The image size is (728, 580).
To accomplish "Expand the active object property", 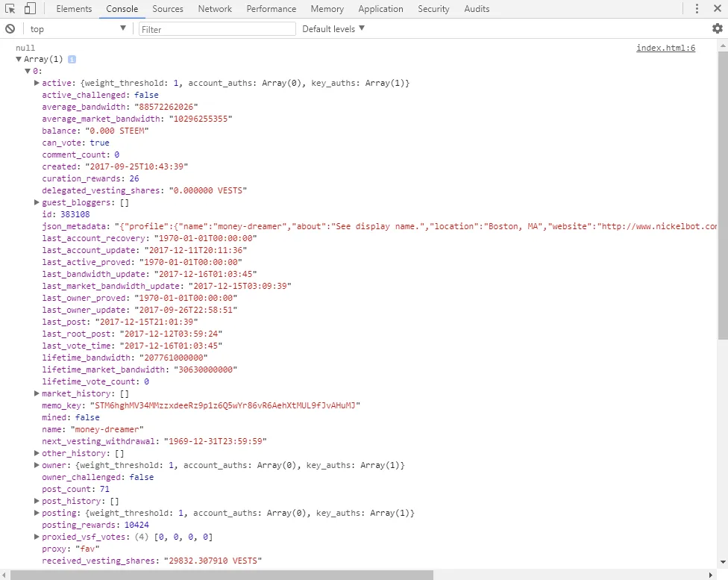I will pyautogui.click(x=37, y=83).
